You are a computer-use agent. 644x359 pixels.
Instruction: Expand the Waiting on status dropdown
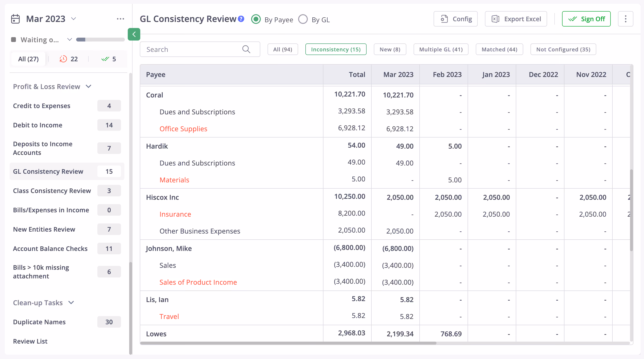point(69,40)
